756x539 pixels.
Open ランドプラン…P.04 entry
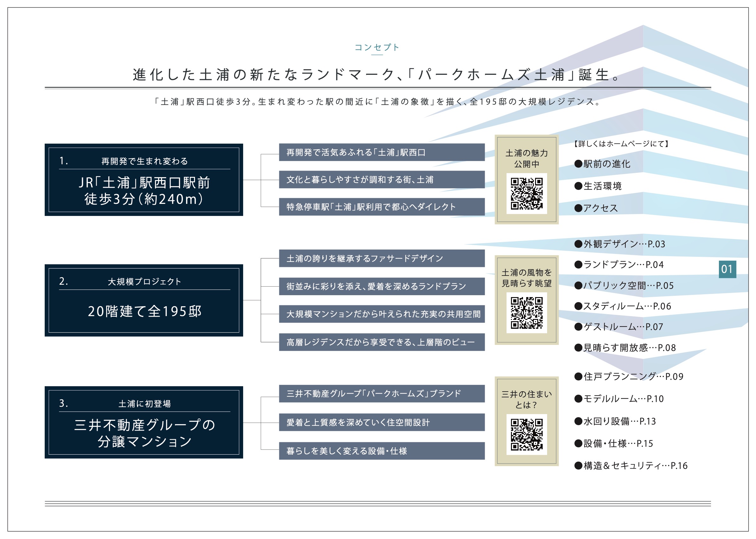[619, 264]
